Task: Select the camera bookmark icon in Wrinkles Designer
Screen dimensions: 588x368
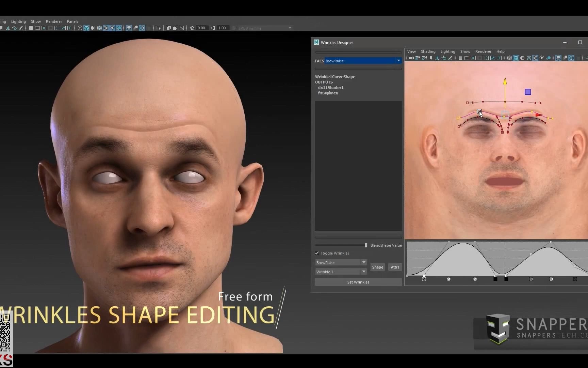Action: tap(431, 58)
